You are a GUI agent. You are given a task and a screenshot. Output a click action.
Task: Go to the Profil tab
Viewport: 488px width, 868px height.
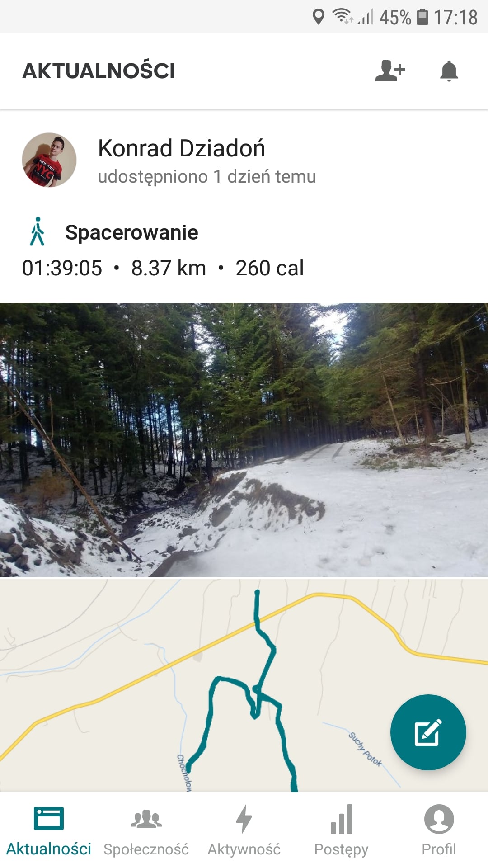click(439, 830)
